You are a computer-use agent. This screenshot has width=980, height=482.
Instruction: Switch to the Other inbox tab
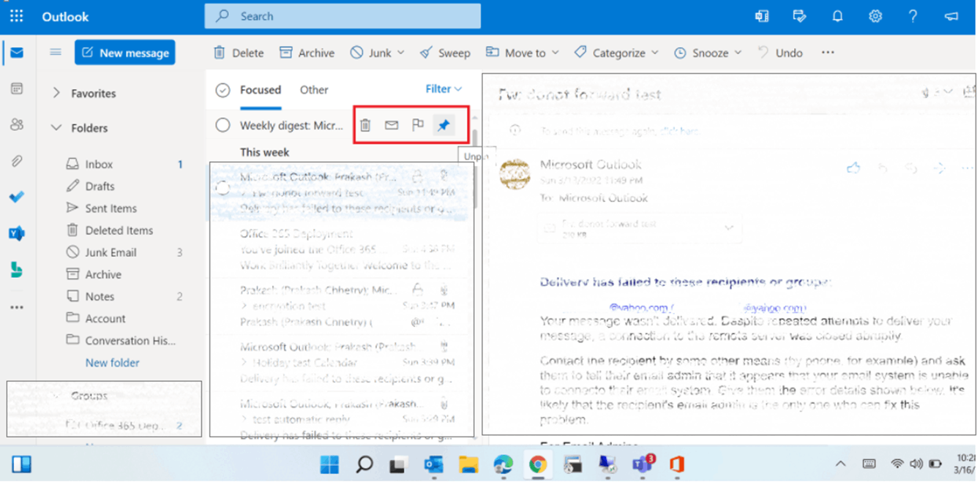tap(313, 89)
